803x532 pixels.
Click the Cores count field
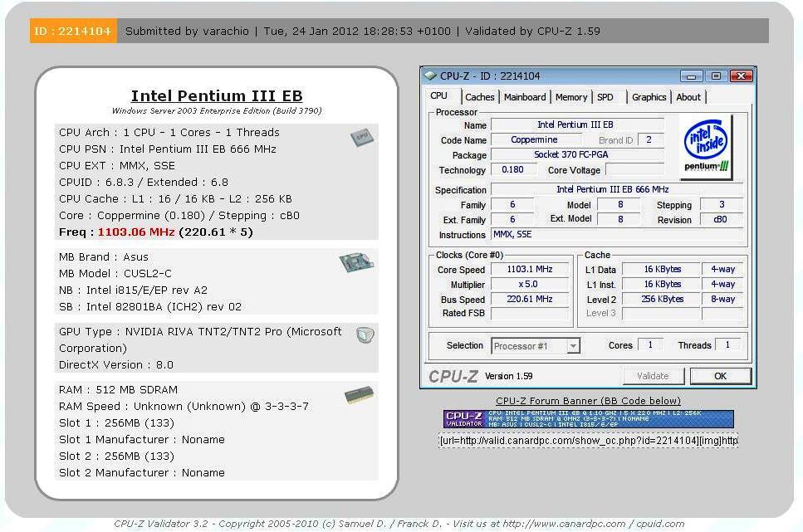[651, 345]
